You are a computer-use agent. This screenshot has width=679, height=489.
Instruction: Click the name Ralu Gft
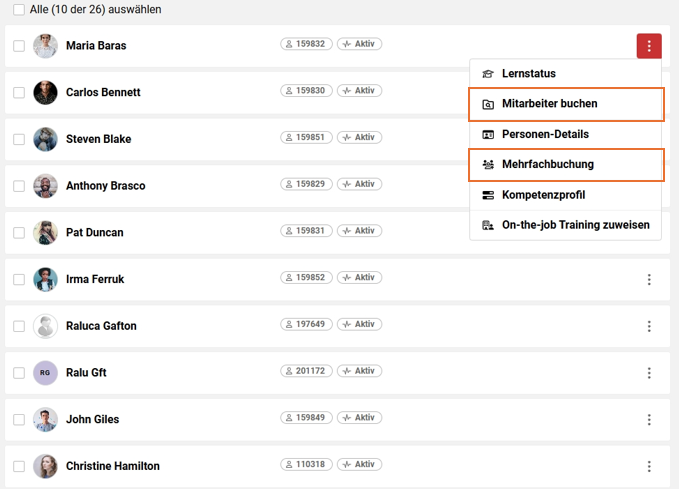86,372
